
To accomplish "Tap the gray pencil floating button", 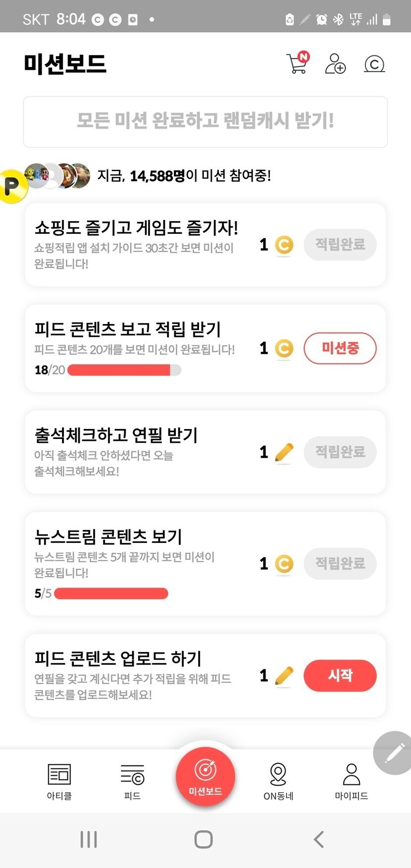I will pos(394,753).
